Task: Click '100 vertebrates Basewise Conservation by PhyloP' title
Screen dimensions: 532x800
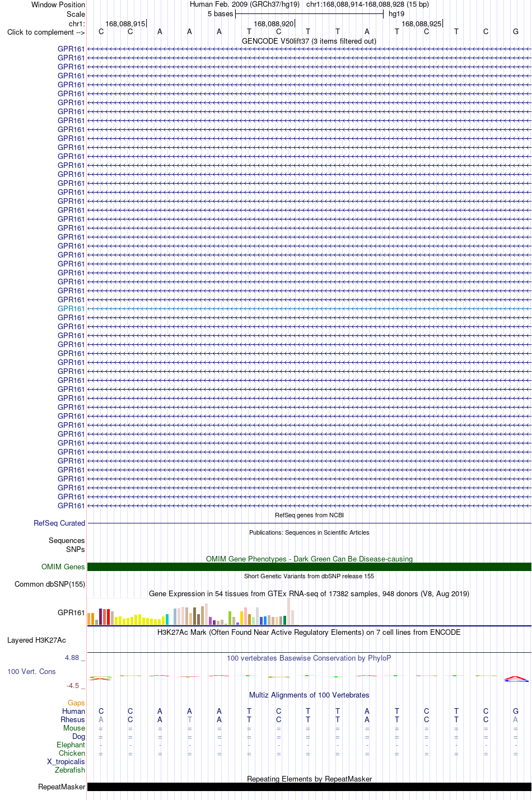Action: tap(309, 658)
